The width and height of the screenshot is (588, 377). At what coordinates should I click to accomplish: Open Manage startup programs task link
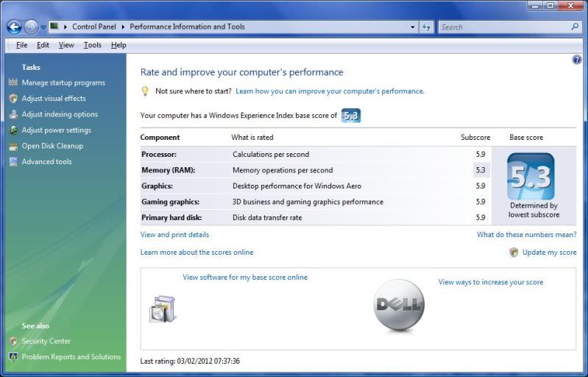click(63, 82)
